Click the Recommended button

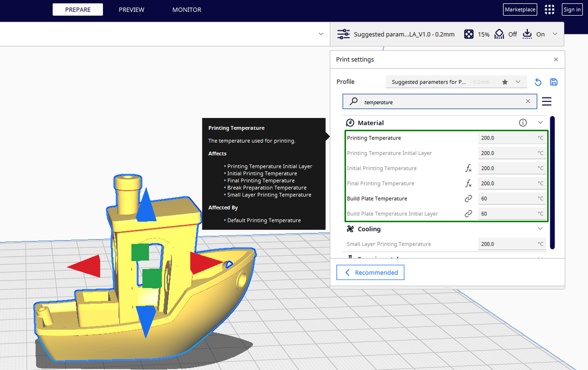[x=370, y=273]
